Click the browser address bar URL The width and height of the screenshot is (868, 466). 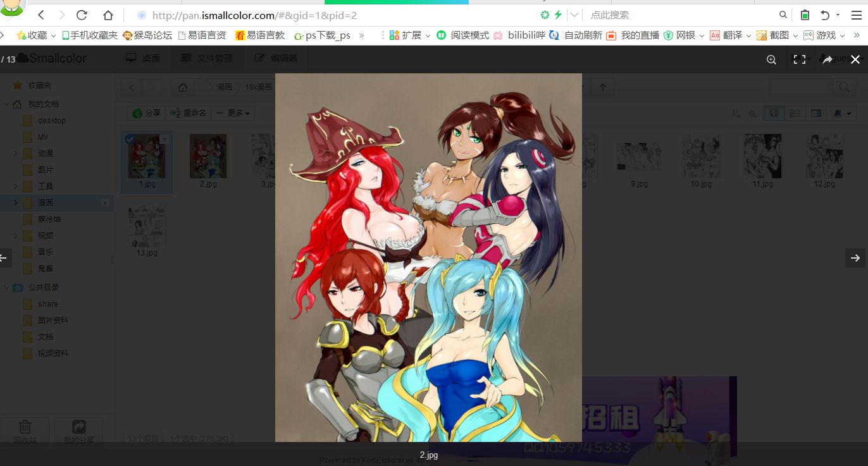pyautogui.click(x=254, y=15)
